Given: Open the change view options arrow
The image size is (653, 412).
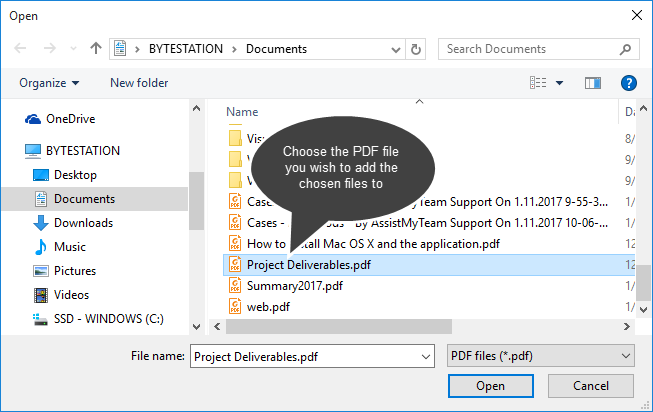Looking at the screenshot, I should point(559,83).
